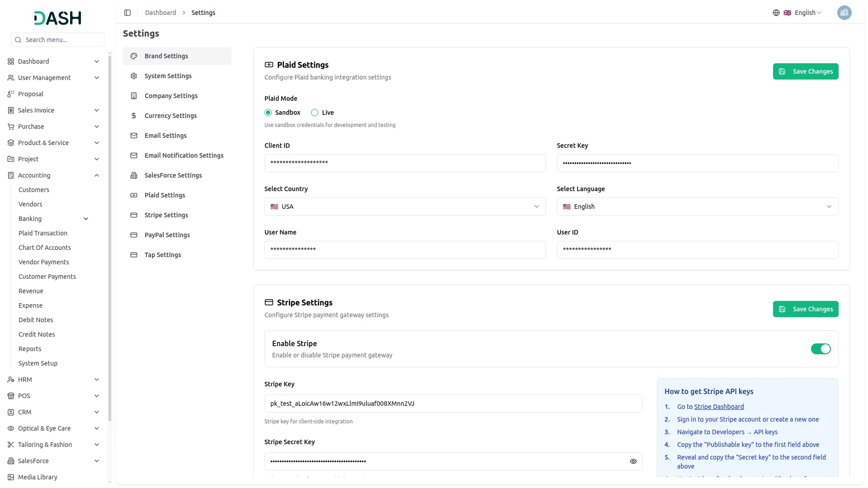The width and height of the screenshot is (868, 488).
Task: Toggle the sidebar collapse icon
Action: point(127,13)
